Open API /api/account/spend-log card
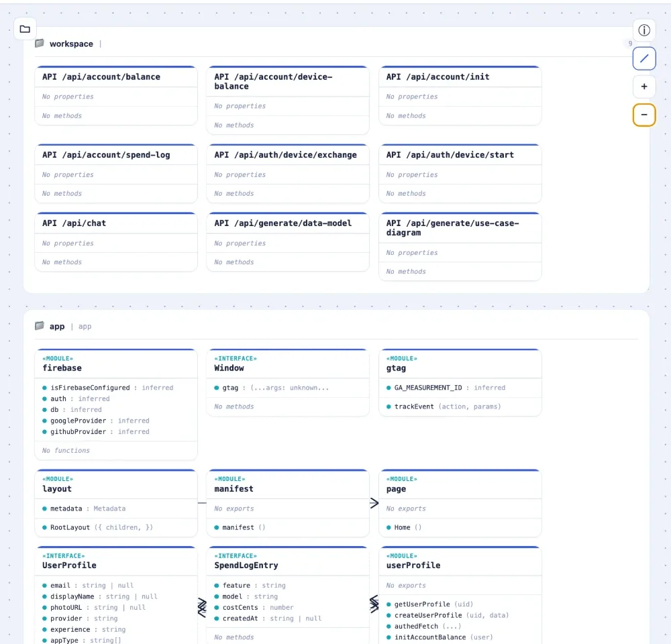 (x=116, y=173)
